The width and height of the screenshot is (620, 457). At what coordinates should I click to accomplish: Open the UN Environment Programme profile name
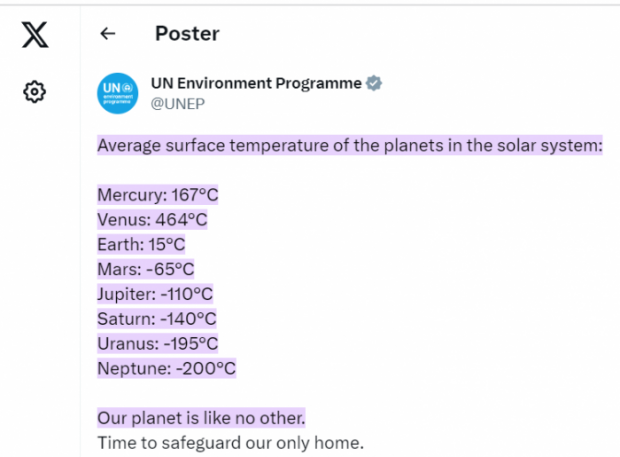coord(255,84)
